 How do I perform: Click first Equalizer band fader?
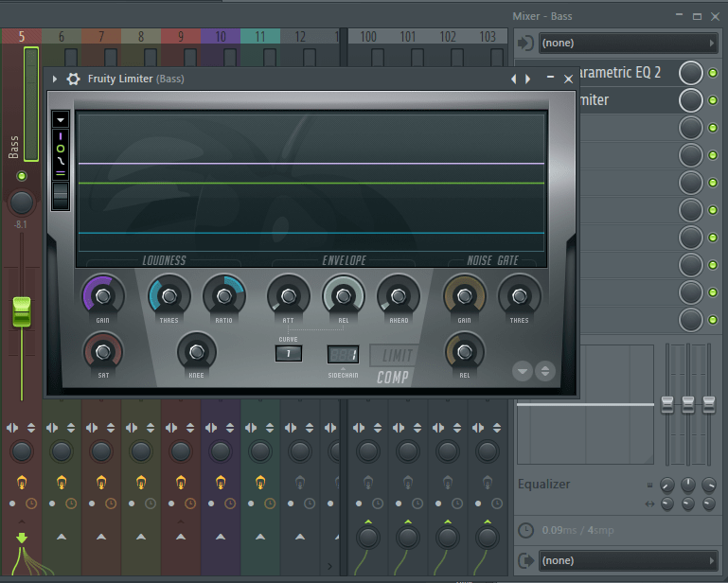(667, 404)
